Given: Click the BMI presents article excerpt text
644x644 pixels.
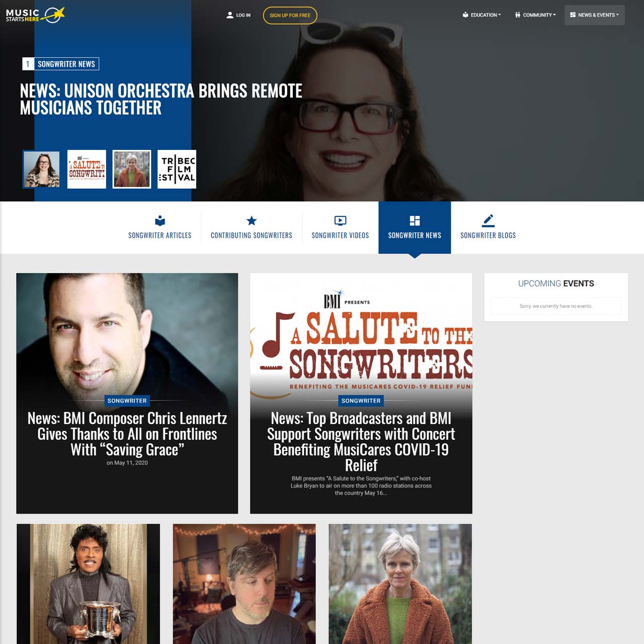Looking at the screenshot, I should (361, 486).
